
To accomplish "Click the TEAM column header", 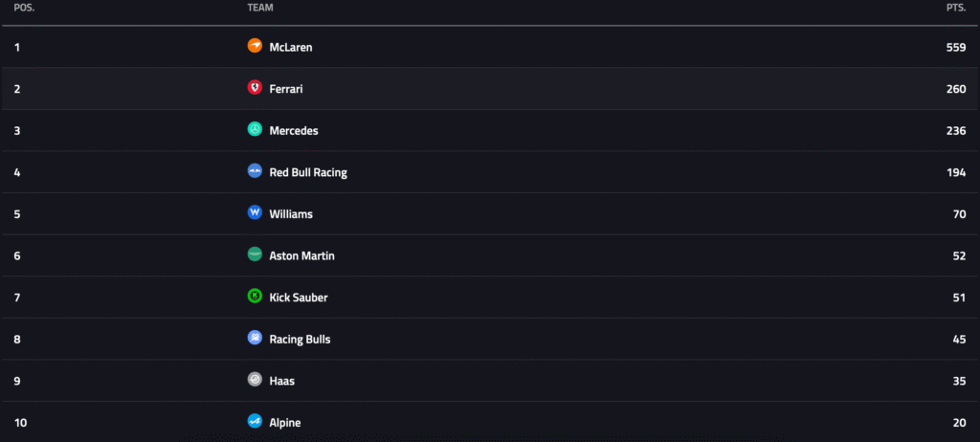I will pyautogui.click(x=260, y=8).
